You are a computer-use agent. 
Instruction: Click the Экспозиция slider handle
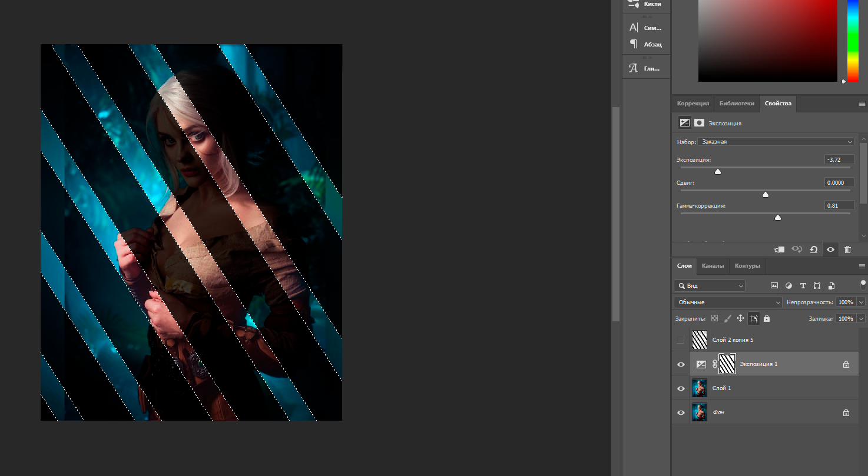718,171
